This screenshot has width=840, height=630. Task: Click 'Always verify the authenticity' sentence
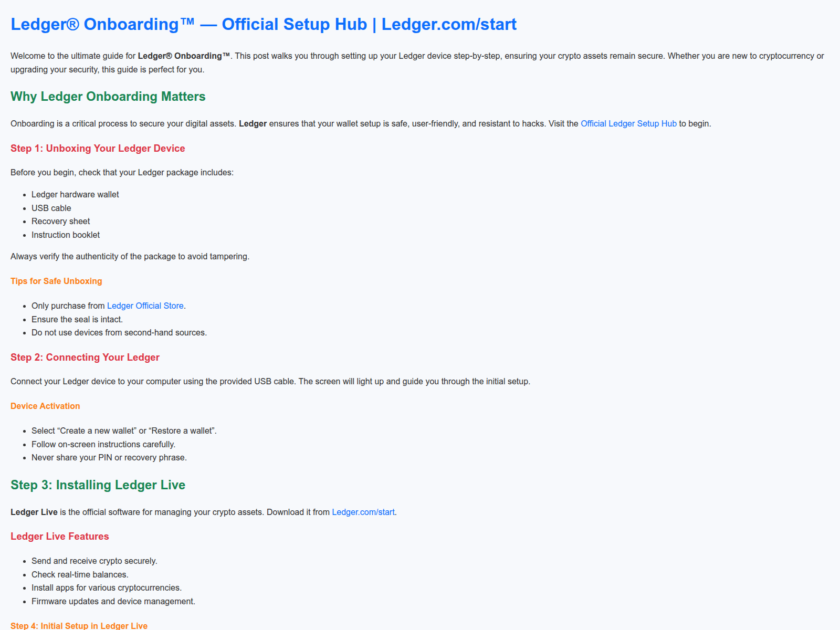130,256
